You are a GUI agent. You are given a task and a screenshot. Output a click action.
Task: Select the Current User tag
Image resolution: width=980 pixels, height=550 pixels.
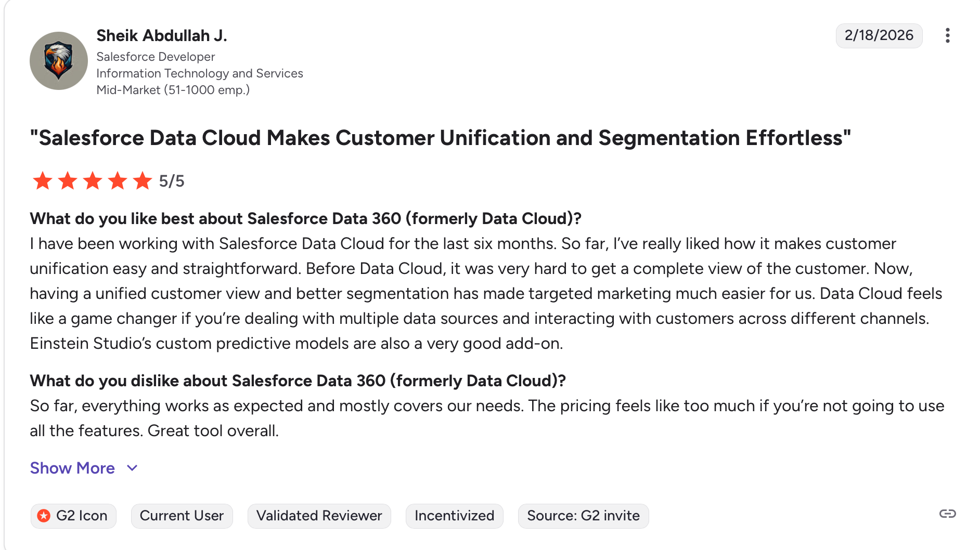point(182,516)
